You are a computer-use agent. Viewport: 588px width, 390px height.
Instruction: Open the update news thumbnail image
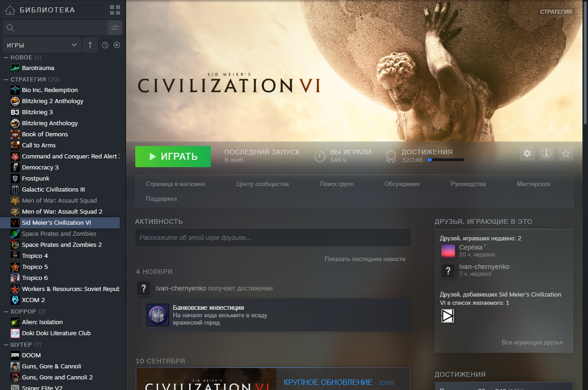(206, 379)
